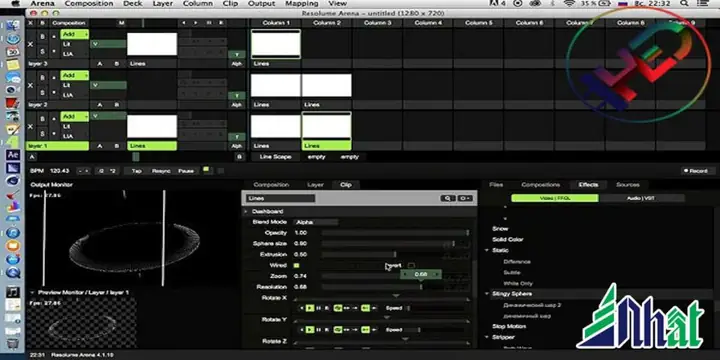Click the Resolution slider
The height and width of the screenshot is (360, 720).
[x=395, y=287]
